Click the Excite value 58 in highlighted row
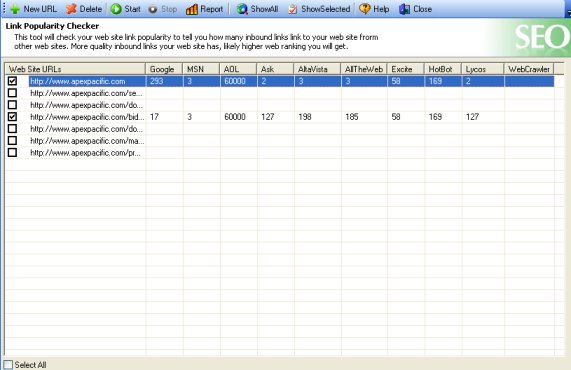This screenshot has height=370, width=571. coord(396,81)
